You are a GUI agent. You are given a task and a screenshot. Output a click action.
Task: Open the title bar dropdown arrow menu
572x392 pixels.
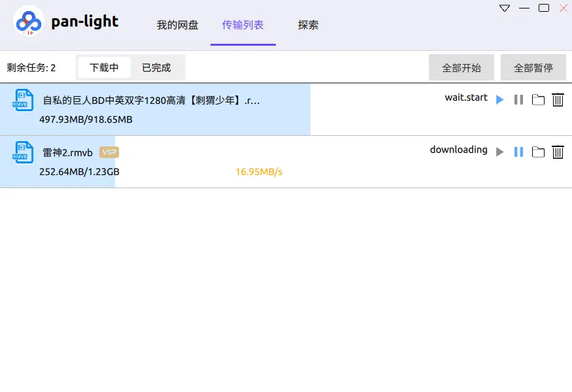coord(503,7)
